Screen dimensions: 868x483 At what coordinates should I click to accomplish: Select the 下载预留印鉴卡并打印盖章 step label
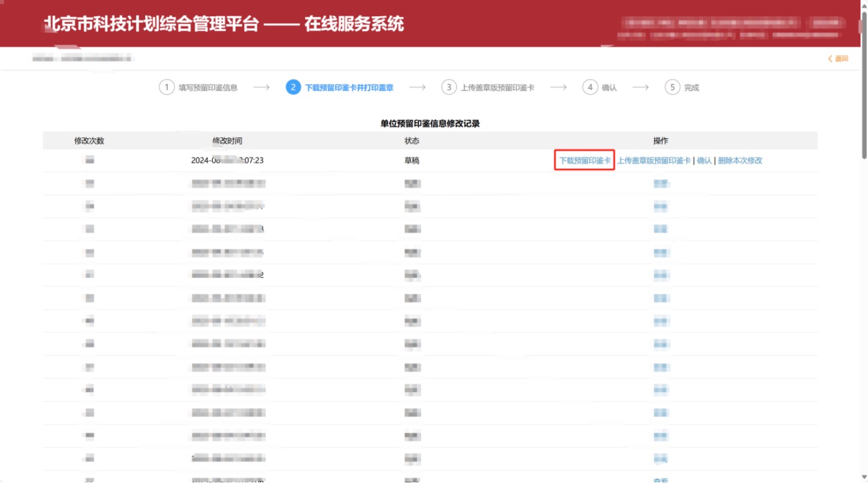[x=349, y=88]
